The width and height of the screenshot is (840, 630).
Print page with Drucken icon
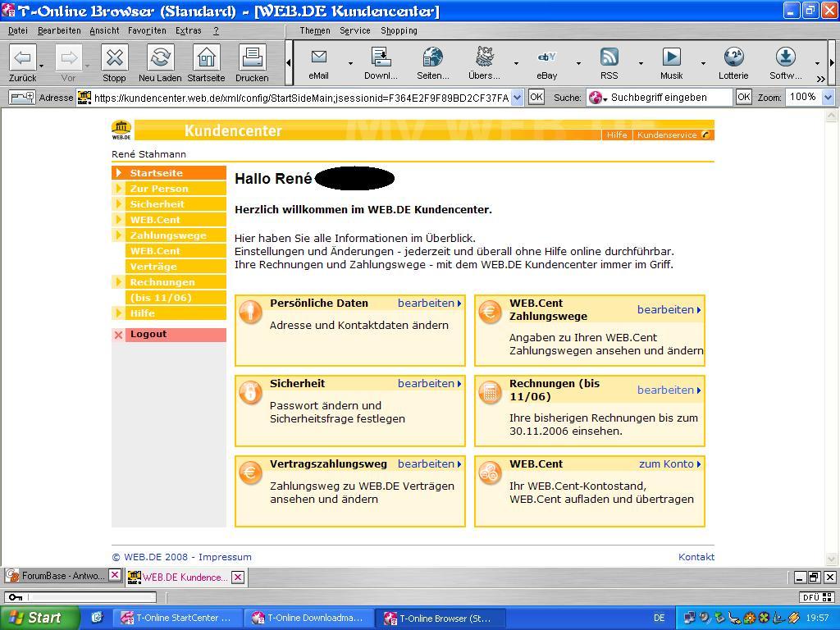(252, 57)
